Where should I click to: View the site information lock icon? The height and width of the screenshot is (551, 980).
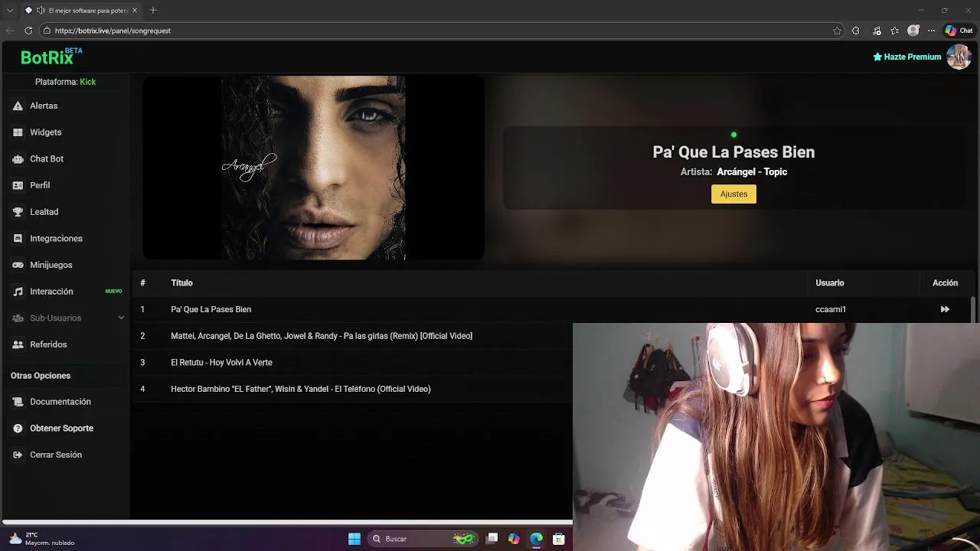[x=47, y=31]
